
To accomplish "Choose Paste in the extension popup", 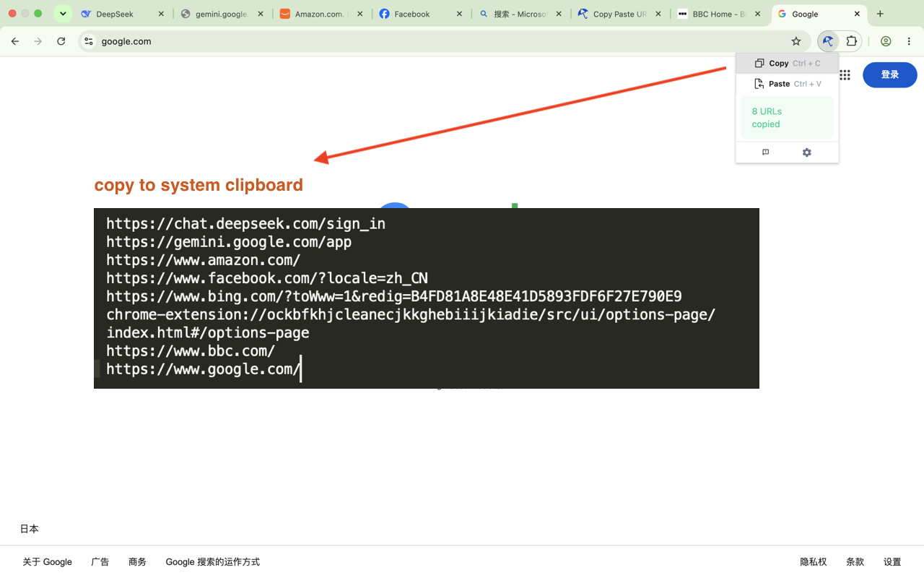I will 787,84.
